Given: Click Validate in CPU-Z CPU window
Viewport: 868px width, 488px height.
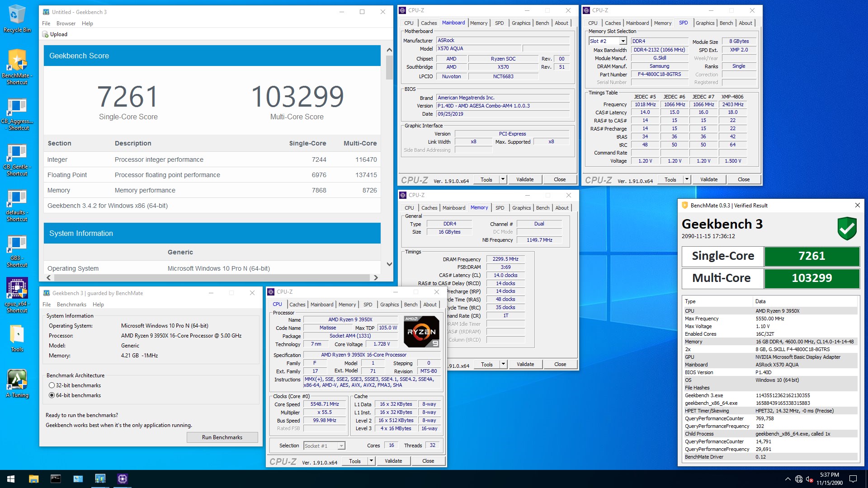Looking at the screenshot, I should 393,461.
